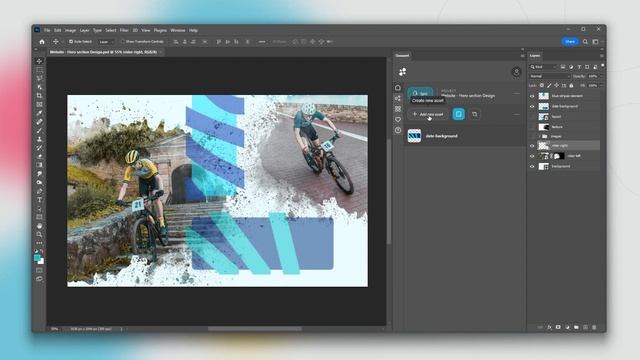
Task: Click the swap foreground and background colors arrow
Action: pos(42,251)
